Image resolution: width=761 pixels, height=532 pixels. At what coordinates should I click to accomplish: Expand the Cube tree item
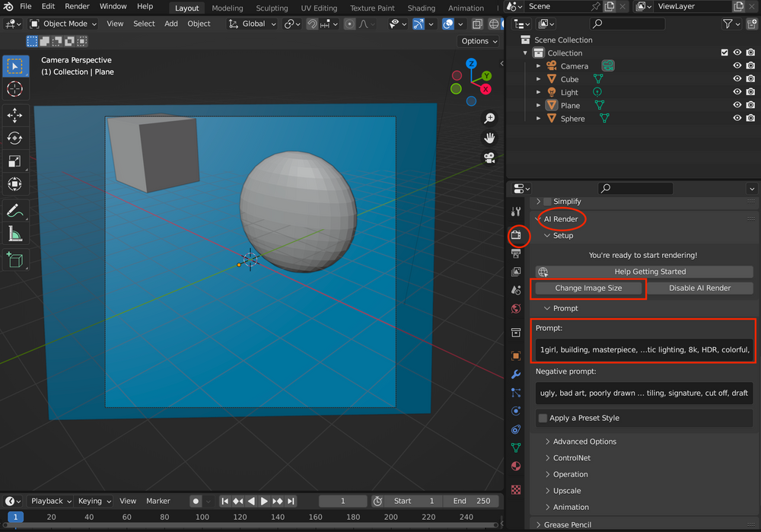point(538,79)
